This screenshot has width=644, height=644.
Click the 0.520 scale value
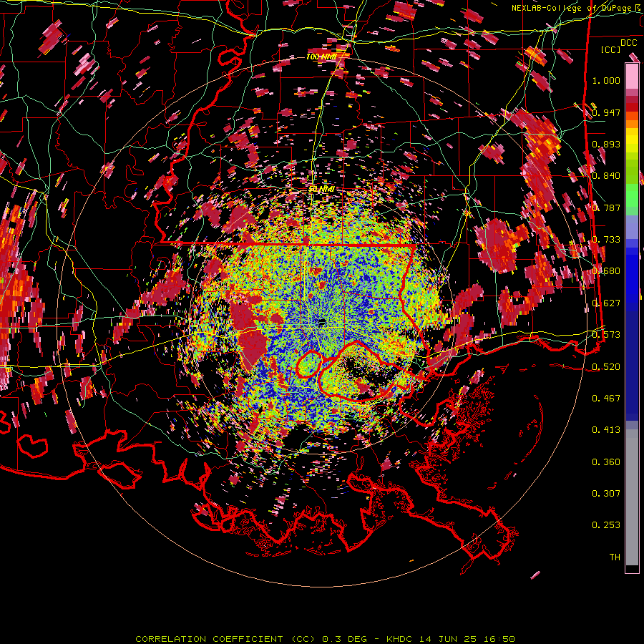click(606, 366)
